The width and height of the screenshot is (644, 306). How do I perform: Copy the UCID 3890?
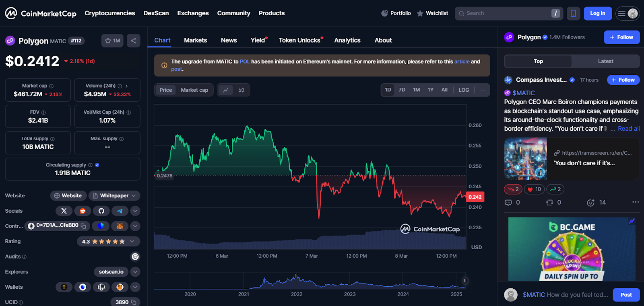(134, 302)
